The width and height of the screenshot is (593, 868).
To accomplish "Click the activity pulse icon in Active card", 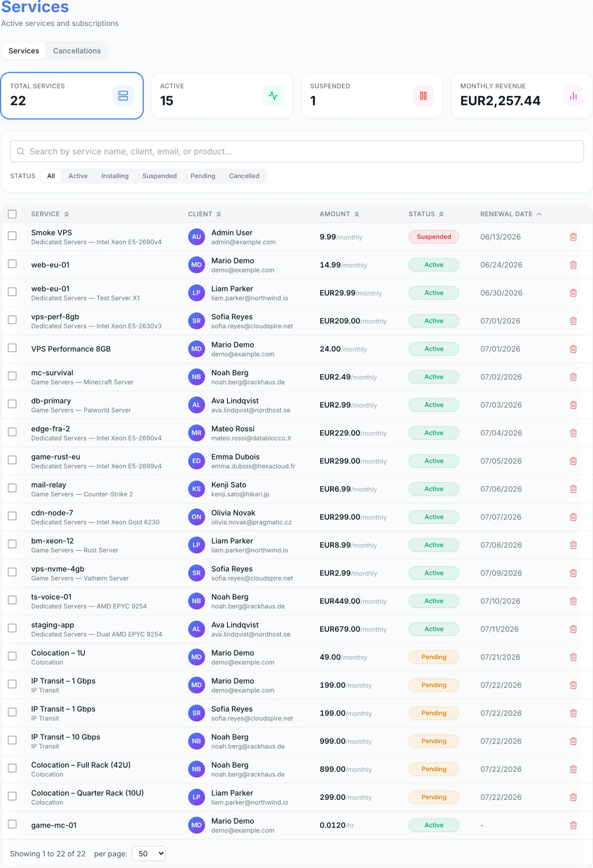I will [273, 96].
